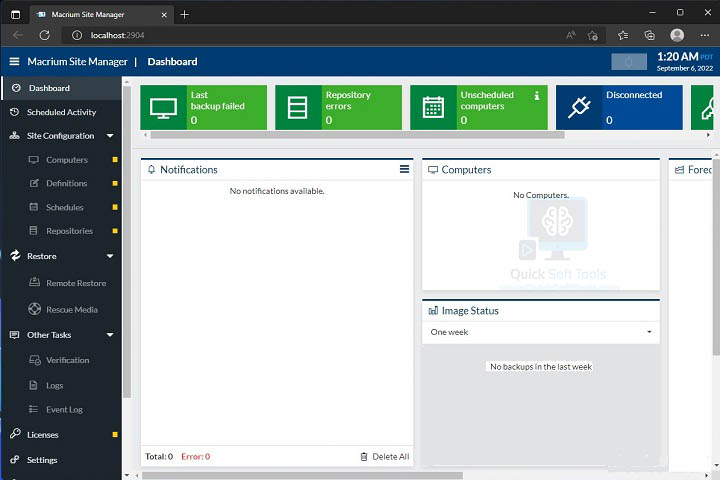
Task: Click the plug icon on Disconnected tile
Action: coord(579,107)
